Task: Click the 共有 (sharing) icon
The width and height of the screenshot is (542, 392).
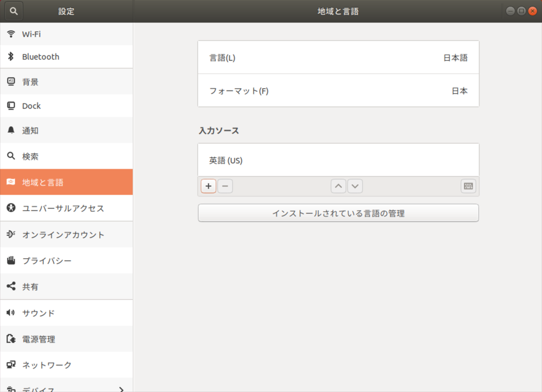Action: click(11, 286)
